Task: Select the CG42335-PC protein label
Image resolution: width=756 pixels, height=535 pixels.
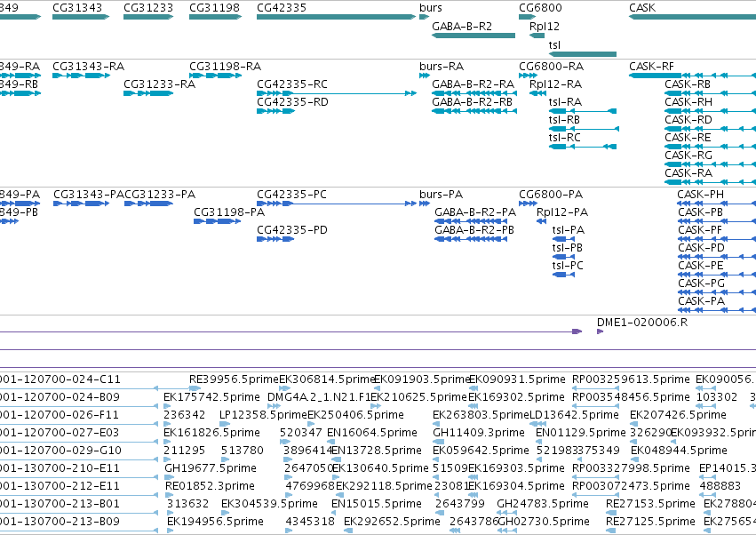Action: pyautogui.click(x=291, y=195)
